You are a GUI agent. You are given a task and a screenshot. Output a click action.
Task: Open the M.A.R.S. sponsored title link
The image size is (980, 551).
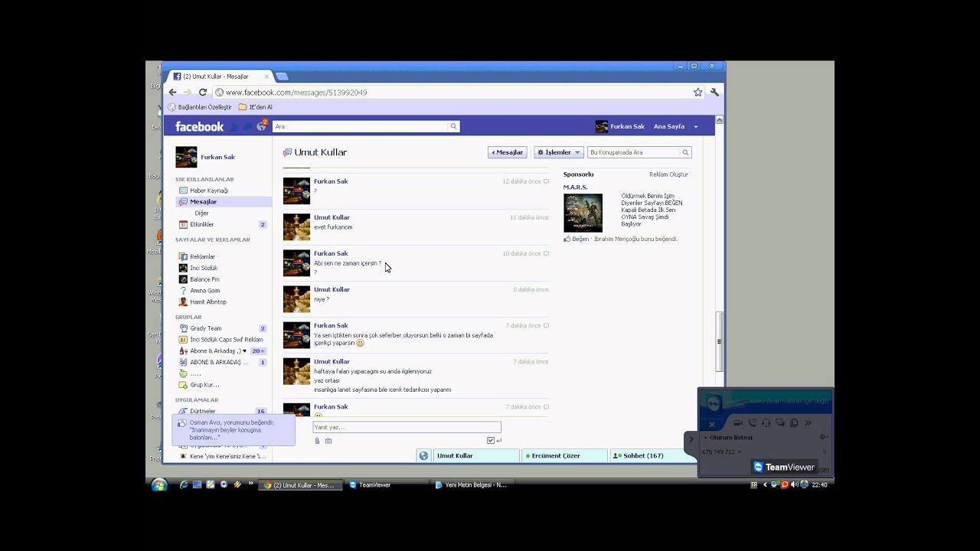tap(576, 187)
